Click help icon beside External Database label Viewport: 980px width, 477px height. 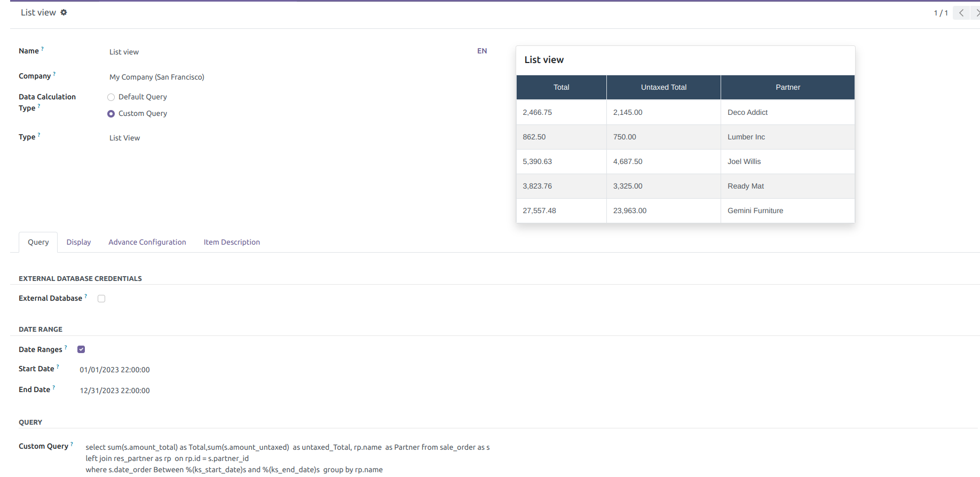pyautogui.click(x=86, y=296)
